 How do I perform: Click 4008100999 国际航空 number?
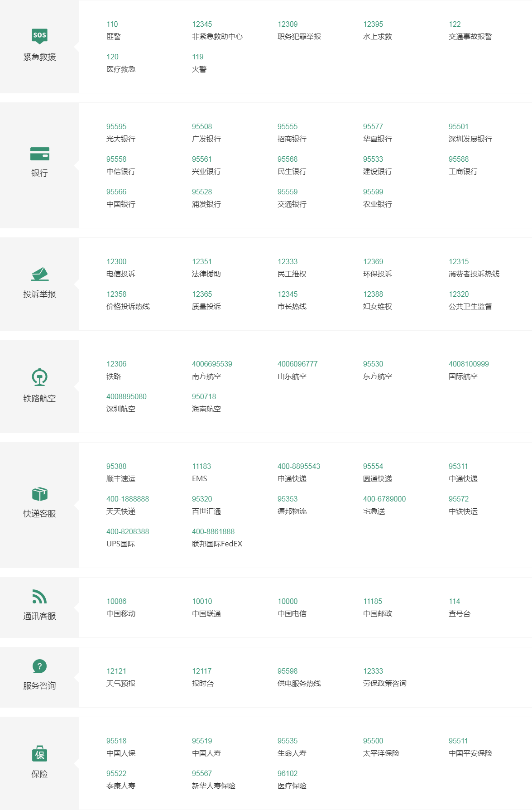point(469,364)
